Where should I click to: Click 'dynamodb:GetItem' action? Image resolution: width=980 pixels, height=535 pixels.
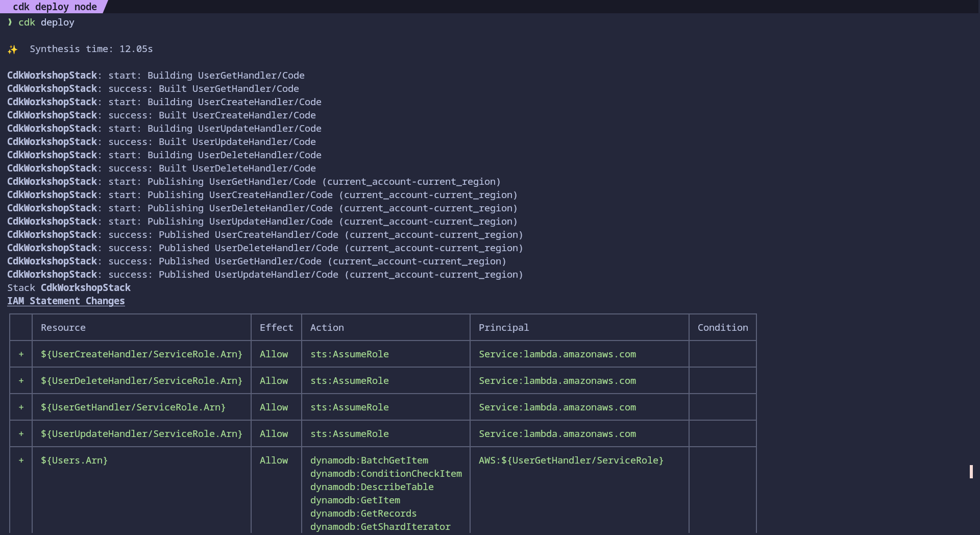355,500
